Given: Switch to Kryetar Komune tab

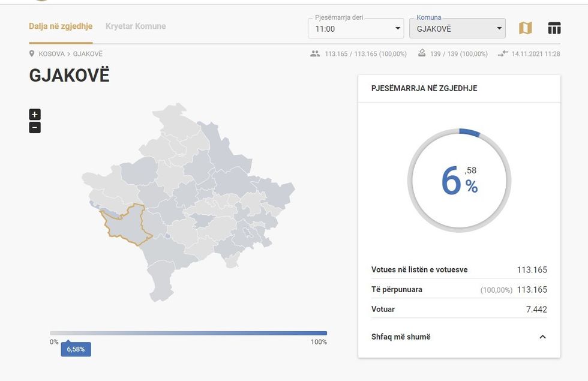Looking at the screenshot, I should [136, 26].
